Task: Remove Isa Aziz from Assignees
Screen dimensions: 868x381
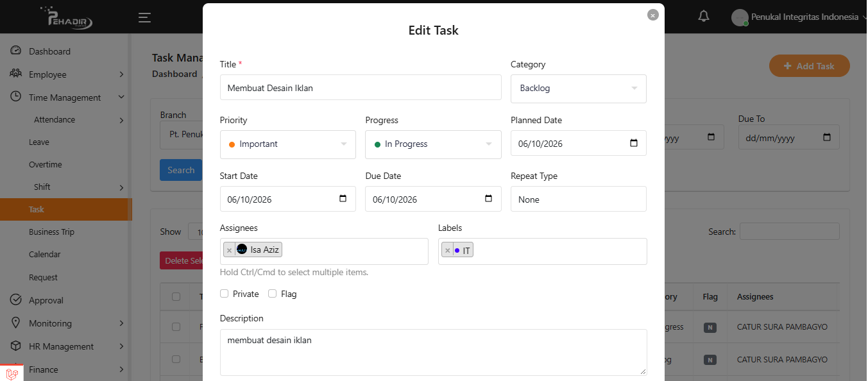Action: click(229, 250)
